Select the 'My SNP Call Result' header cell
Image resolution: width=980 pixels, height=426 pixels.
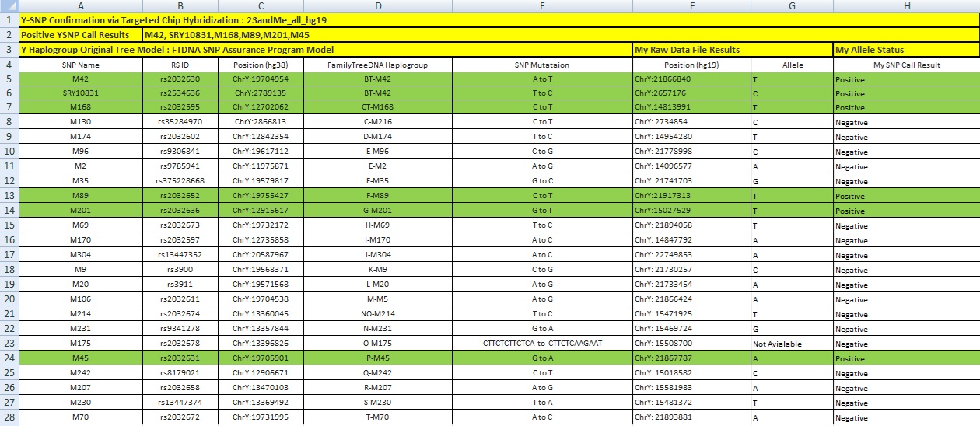click(x=906, y=65)
